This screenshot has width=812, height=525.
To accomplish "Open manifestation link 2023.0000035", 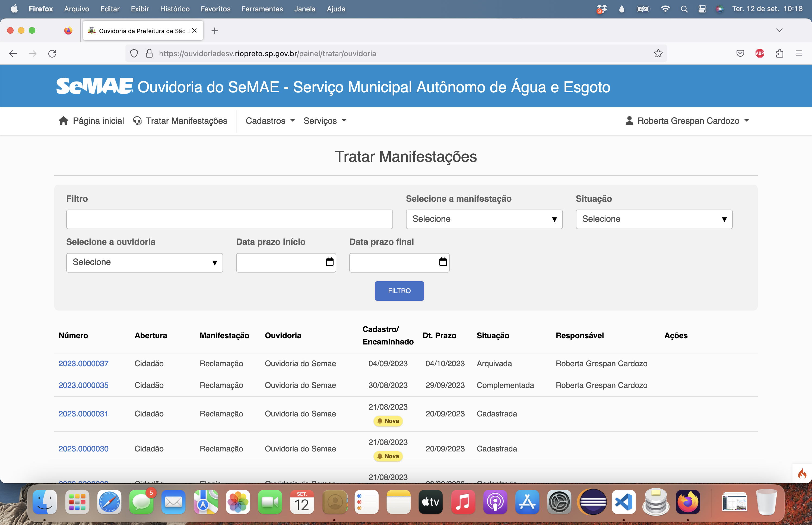I will tap(84, 385).
